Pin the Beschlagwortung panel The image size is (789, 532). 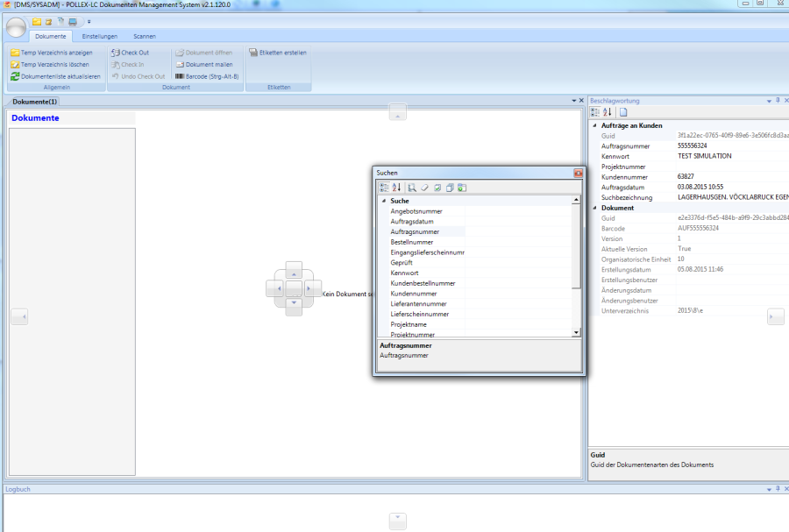point(778,101)
